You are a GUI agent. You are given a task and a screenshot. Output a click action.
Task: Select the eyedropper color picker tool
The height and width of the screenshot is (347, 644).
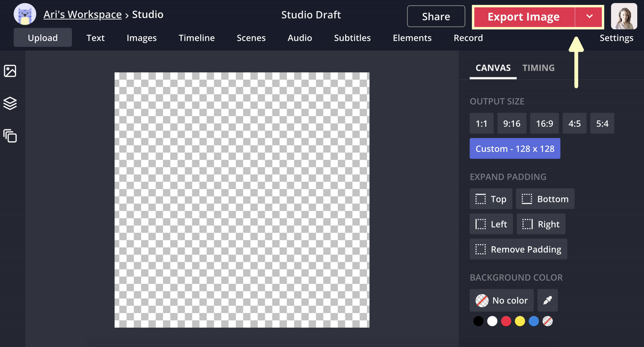tap(547, 300)
